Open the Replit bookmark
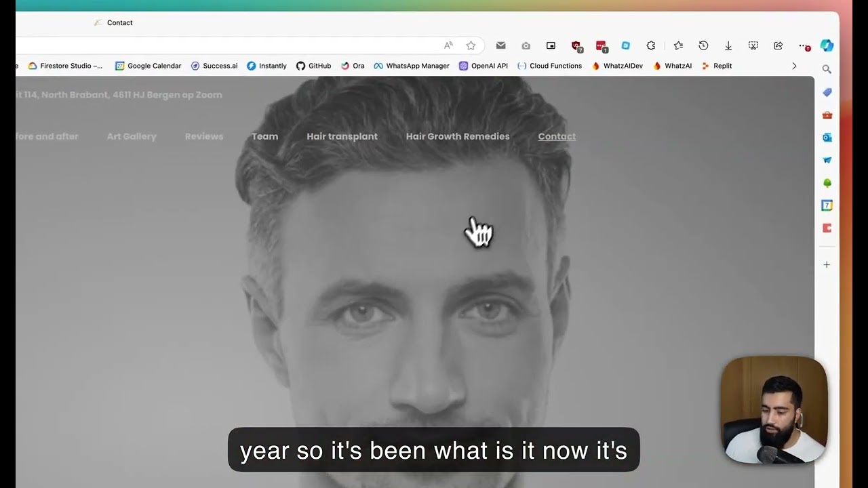Screen dimensions: 868x488 (717, 66)
